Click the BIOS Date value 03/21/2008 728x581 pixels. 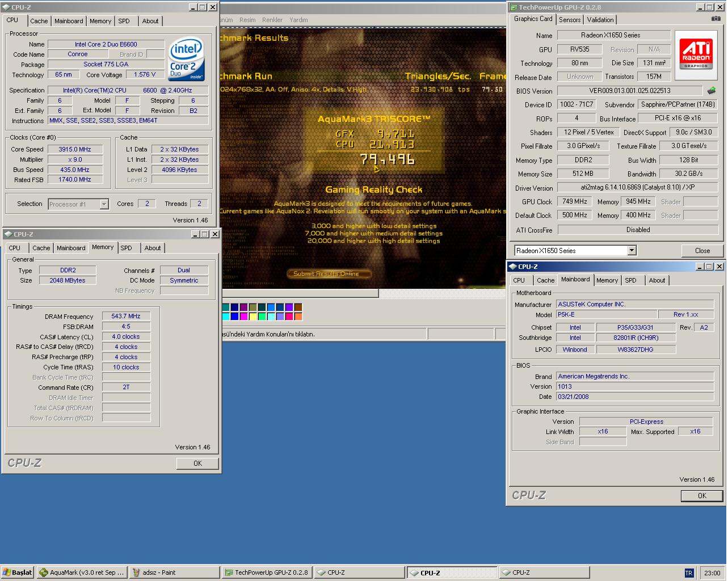pyautogui.click(x=635, y=397)
